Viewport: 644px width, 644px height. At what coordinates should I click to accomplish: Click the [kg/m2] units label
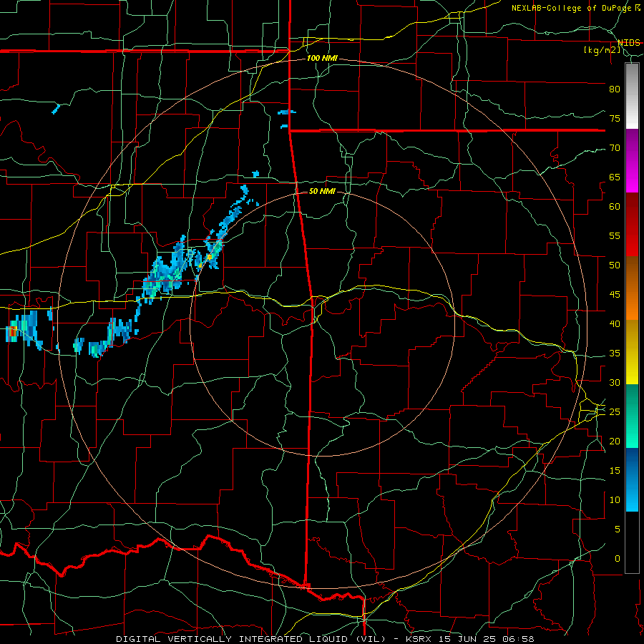602,50
